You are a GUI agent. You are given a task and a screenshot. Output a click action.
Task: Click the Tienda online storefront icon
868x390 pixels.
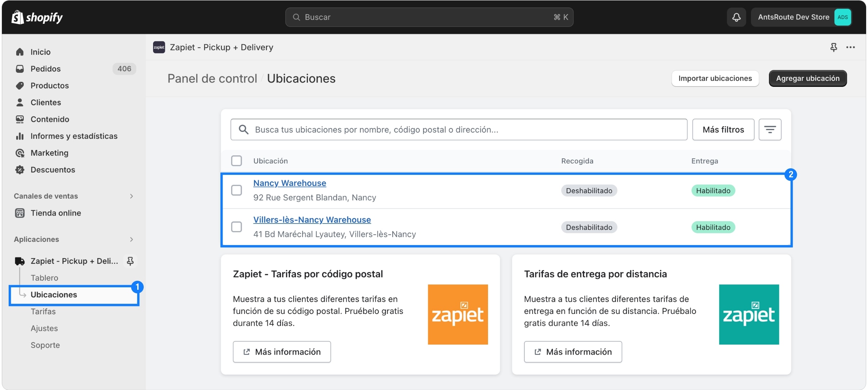[20, 213]
